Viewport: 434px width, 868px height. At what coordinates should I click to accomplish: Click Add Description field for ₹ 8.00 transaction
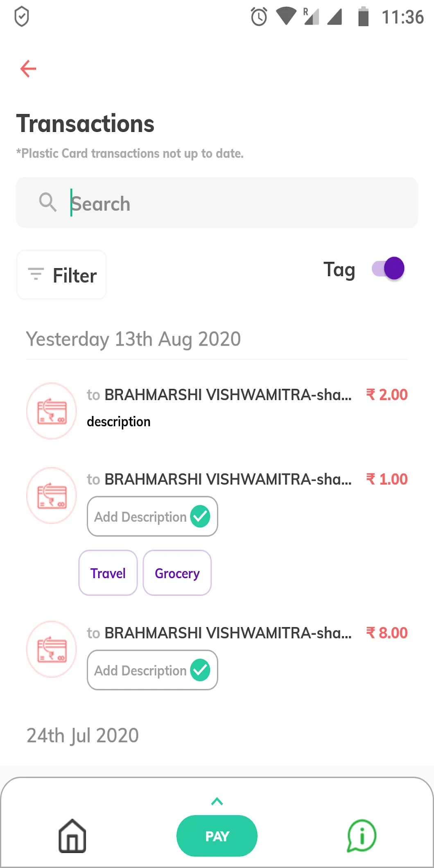[x=140, y=671]
